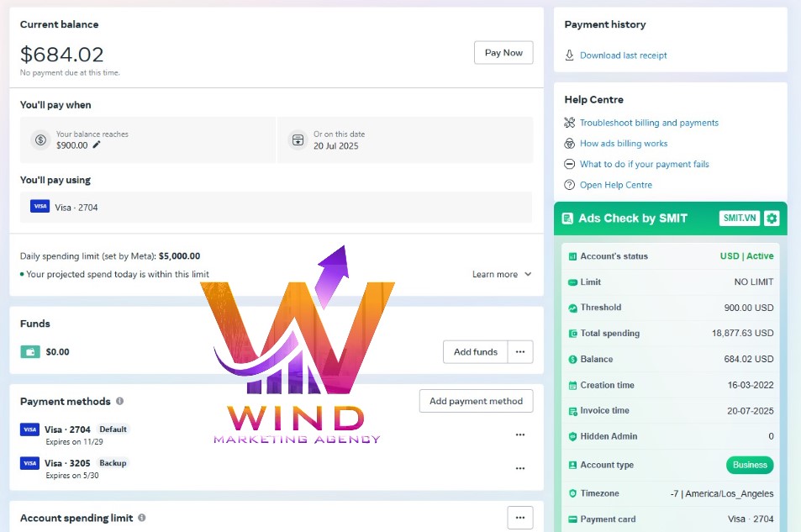Click the Creation time calendar icon

572,385
